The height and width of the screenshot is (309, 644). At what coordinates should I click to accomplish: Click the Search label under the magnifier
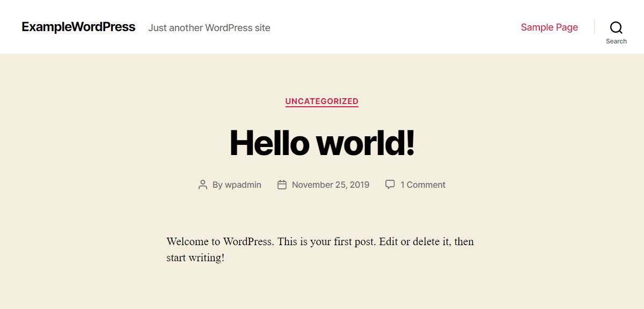616,41
